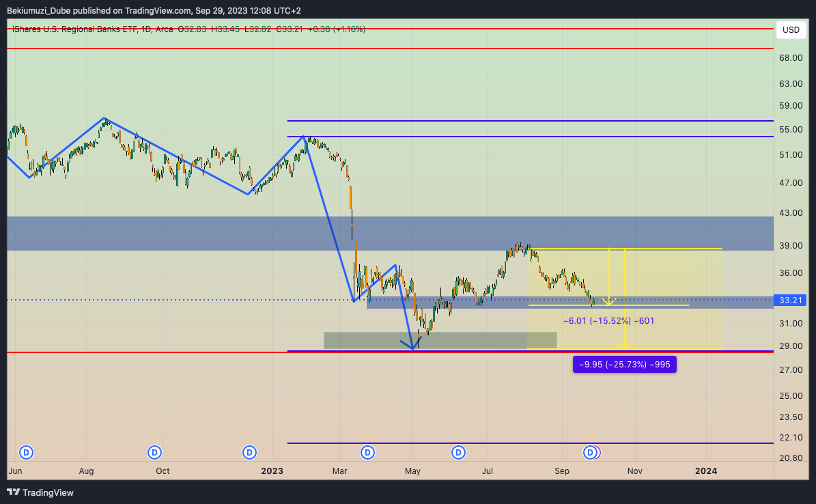The image size is (816, 504).
Task: Click the Nov time axis label
Action: click(x=635, y=471)
